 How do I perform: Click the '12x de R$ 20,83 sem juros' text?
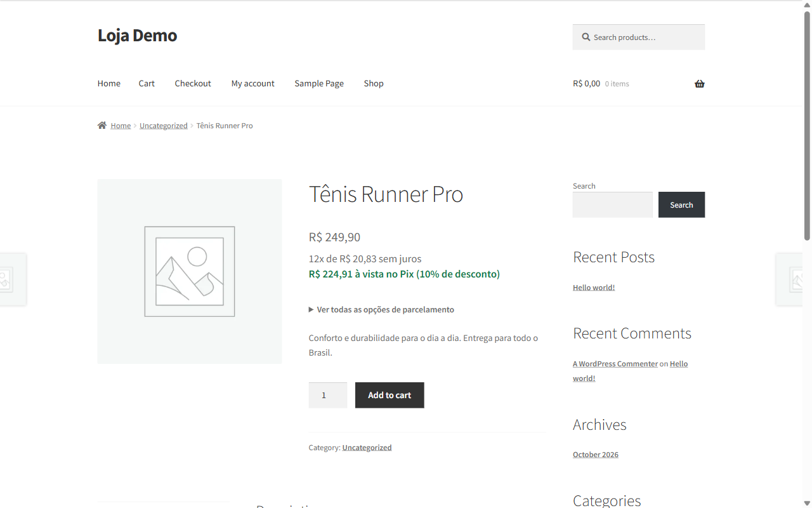(365, 259)
